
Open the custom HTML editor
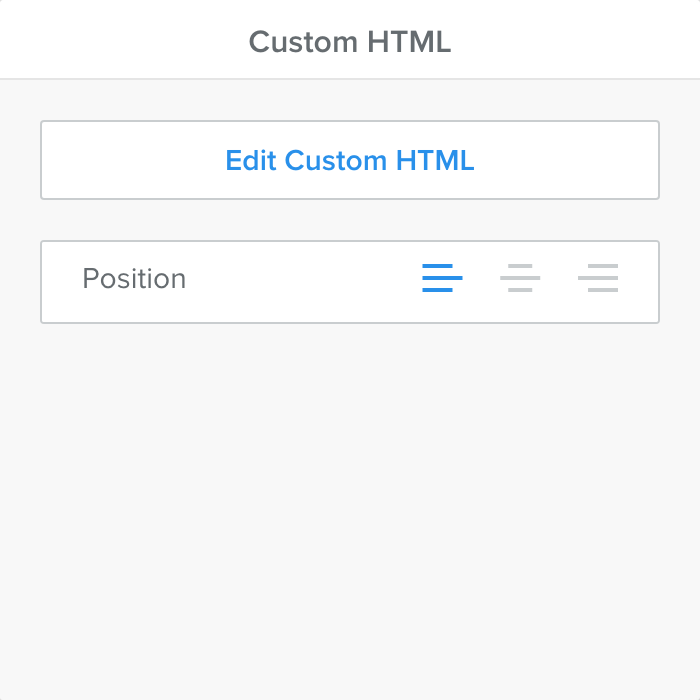(350, 160)
